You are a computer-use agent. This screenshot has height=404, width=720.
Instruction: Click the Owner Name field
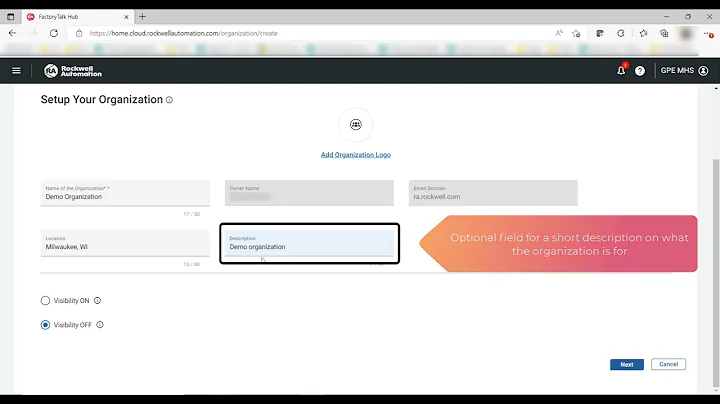tap(309, 193)
